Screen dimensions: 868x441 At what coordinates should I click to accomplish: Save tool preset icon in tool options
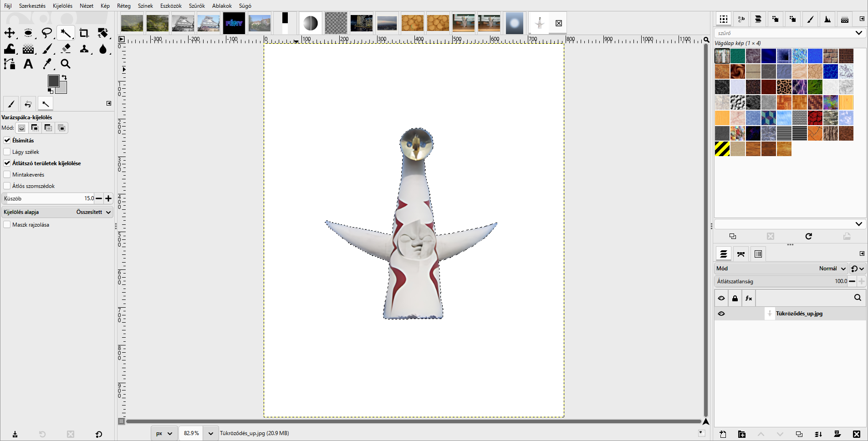click(x=15, y=434)
